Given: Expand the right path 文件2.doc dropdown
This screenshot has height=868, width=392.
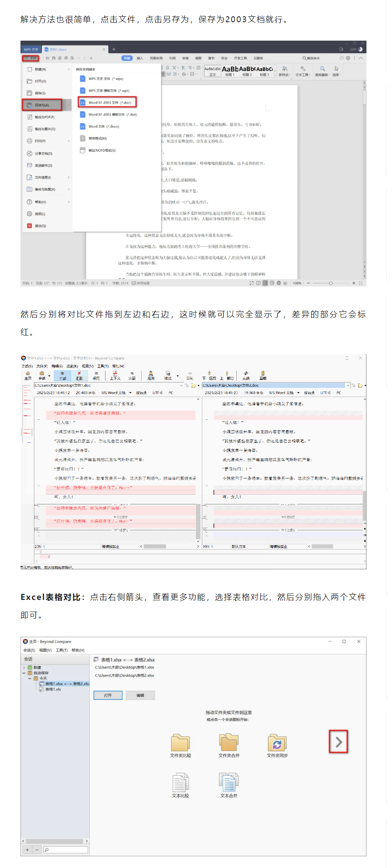Looking at the screenshot, I should (348, 385).
